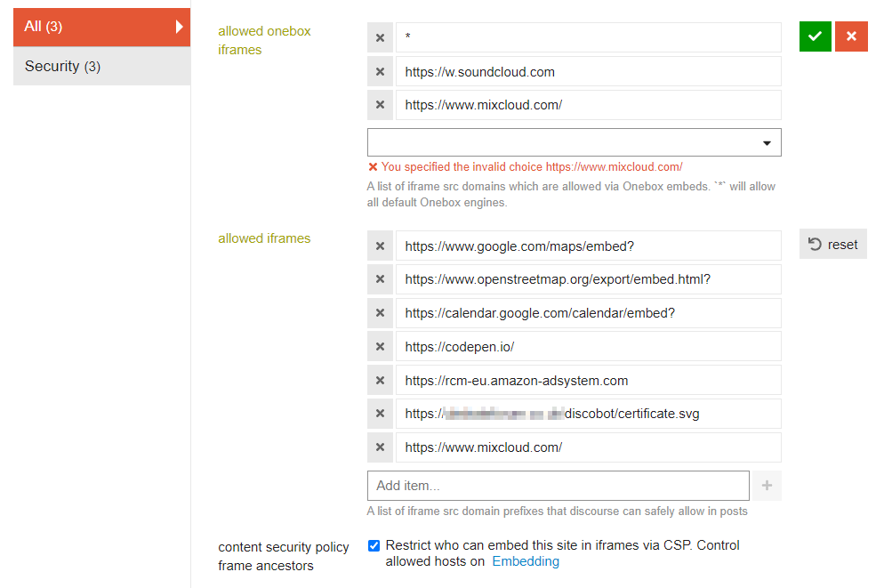Click the 'allowed iframes' setting label

pyautogui.click(x=264, y=238)
